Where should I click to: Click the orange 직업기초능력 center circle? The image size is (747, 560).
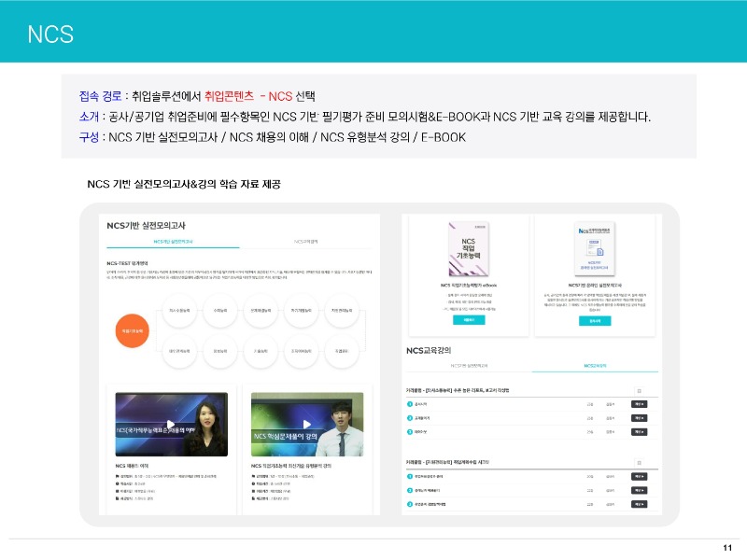coord(134,329)
